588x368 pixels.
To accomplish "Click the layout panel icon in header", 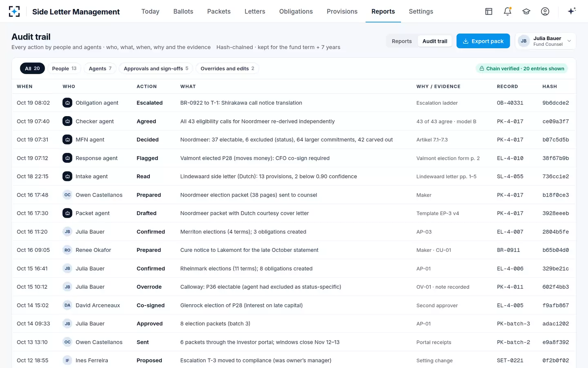I will pyautogui.click(x=489, y=11).
